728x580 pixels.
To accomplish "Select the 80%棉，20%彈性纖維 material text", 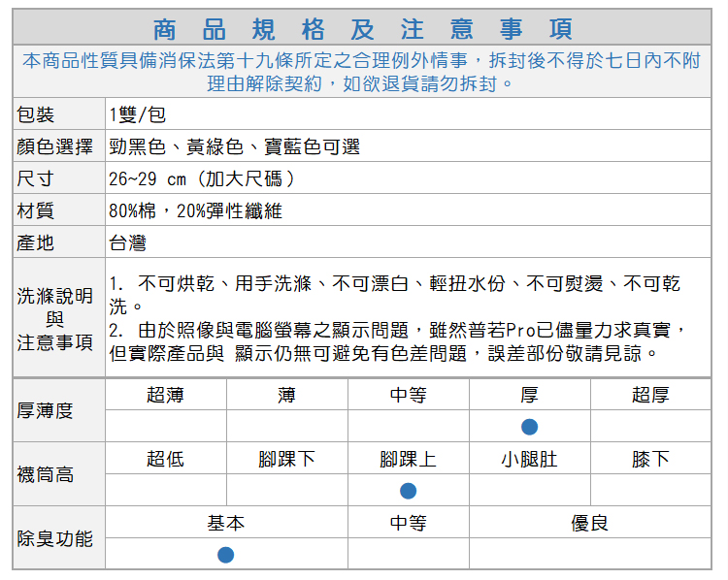I will click(195, 210).
